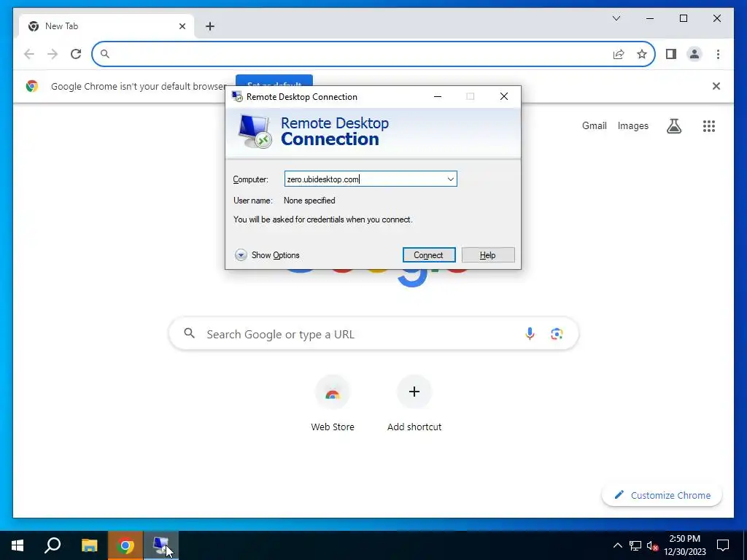
Task: Open the Search Labs flask icon
Action: click(x=673, y=125)
